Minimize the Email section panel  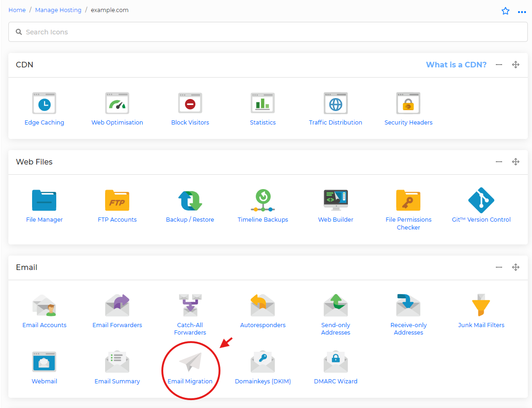(499, 267)
